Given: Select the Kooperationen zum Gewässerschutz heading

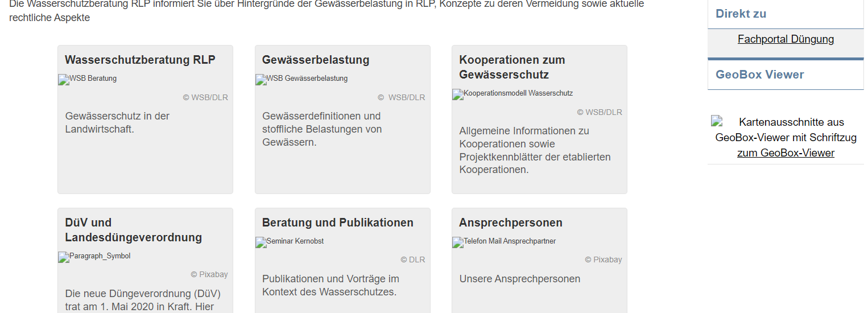Looking at the screenshot, I should (x=512, y=67).
